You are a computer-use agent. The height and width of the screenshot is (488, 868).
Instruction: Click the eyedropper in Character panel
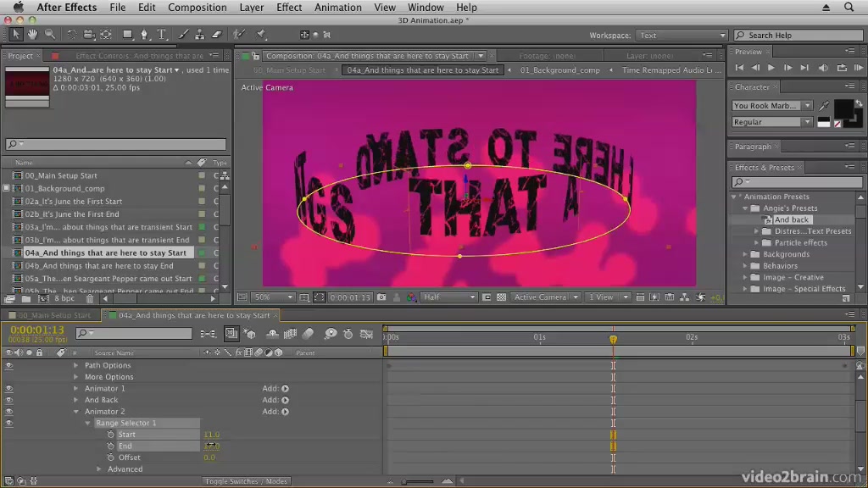tap(824, 105)
